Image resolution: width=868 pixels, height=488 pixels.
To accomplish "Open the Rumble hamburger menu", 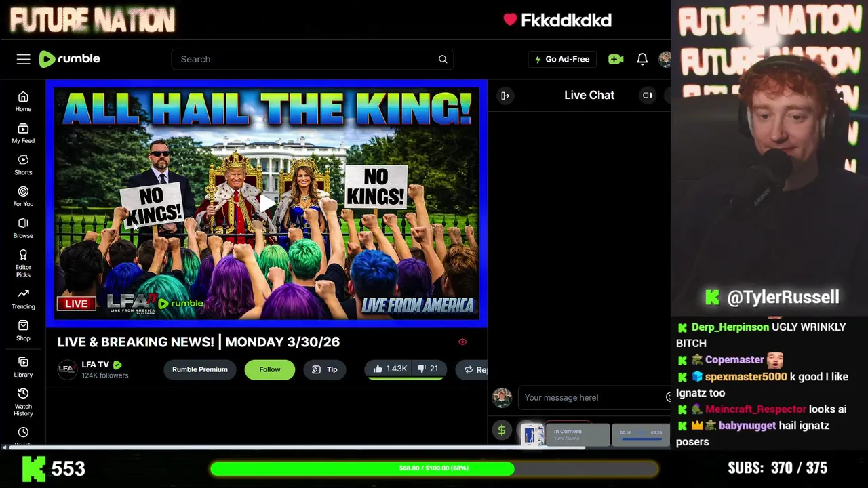I will tap(24, 59).
